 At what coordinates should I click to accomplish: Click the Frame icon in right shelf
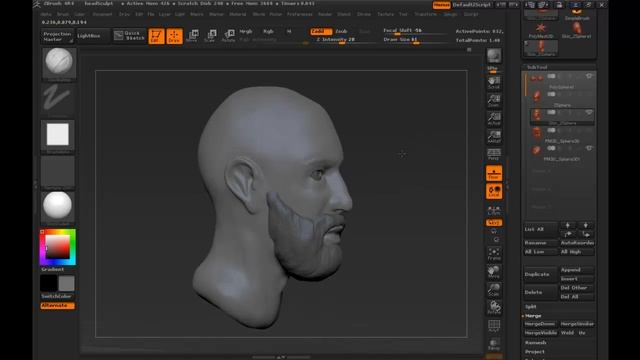[494, 254]
